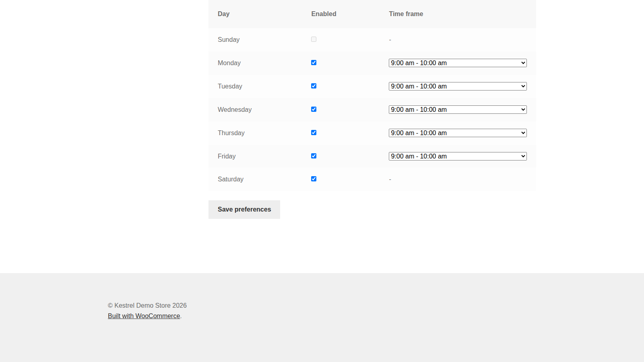Select the Kestrel Demo Store 2026 copyright text
Viewport: 644px width, 362px height.
tap(147, 306)
